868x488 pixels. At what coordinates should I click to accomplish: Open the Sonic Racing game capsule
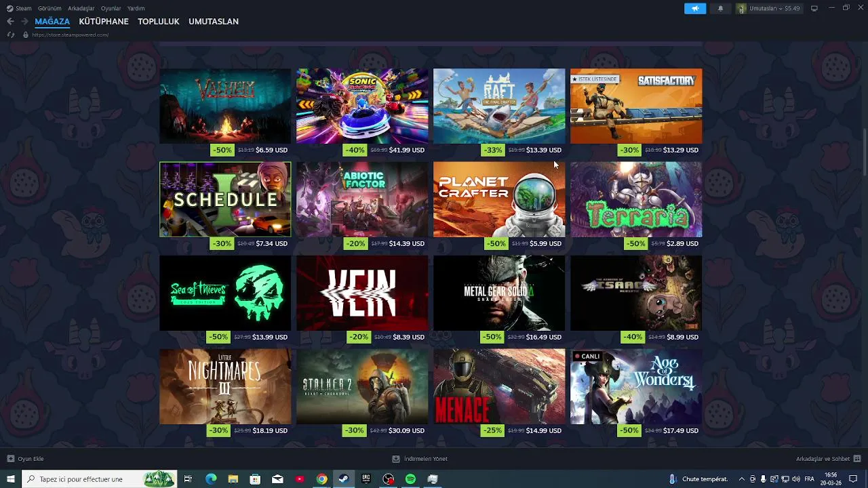tap(362, 106)
